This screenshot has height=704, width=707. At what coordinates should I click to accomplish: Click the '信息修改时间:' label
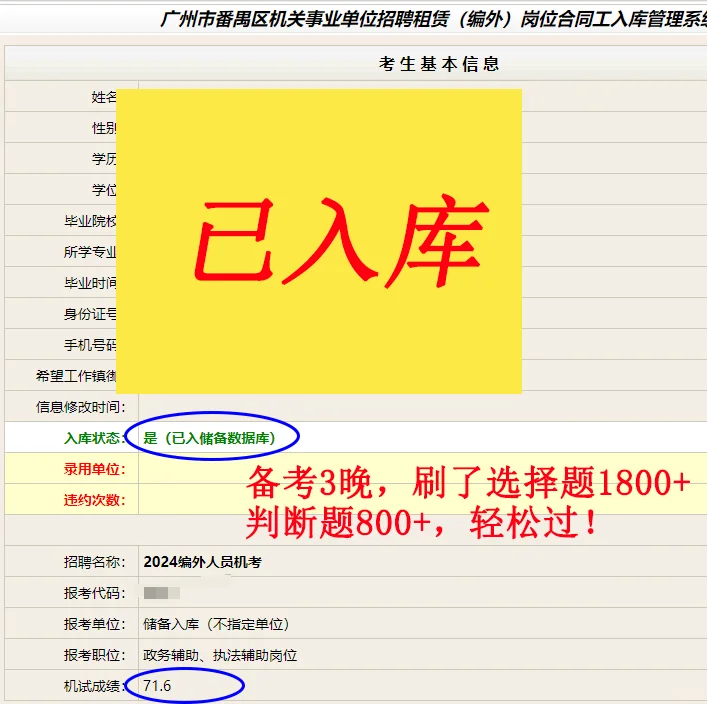click(81, 407)
